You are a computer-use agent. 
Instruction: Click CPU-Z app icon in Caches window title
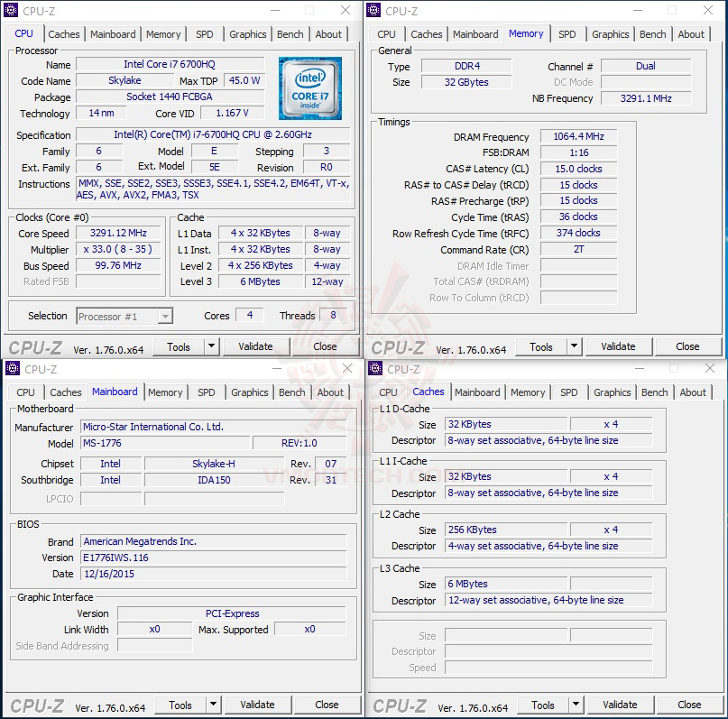(374, 369)
